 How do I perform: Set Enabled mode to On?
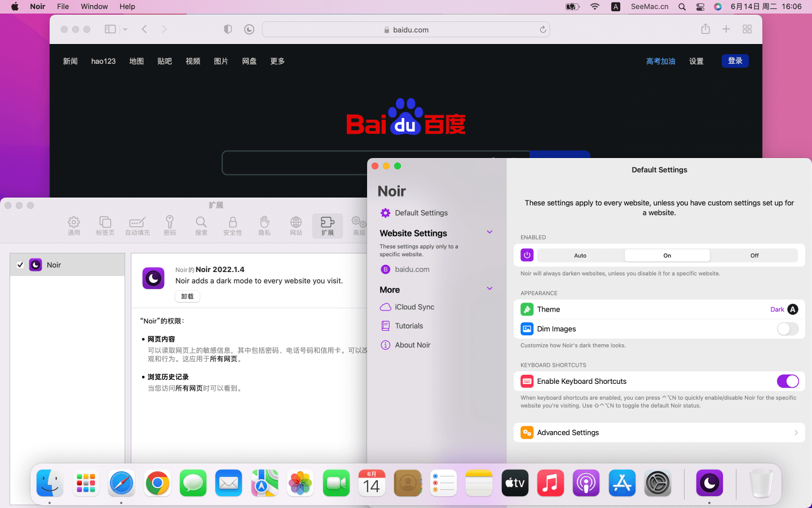[x=667, y=256]
